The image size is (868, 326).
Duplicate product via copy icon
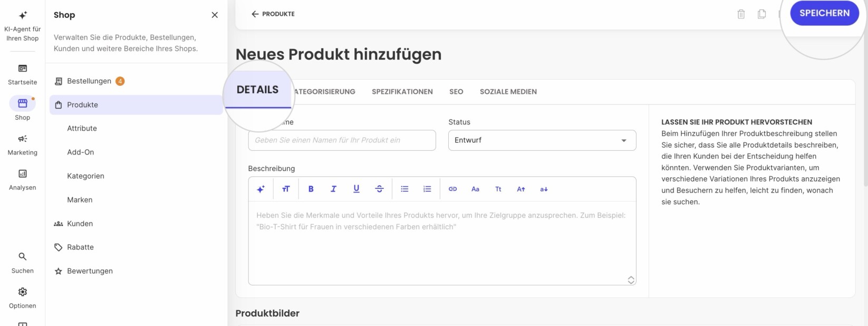[x=761, y=14]
